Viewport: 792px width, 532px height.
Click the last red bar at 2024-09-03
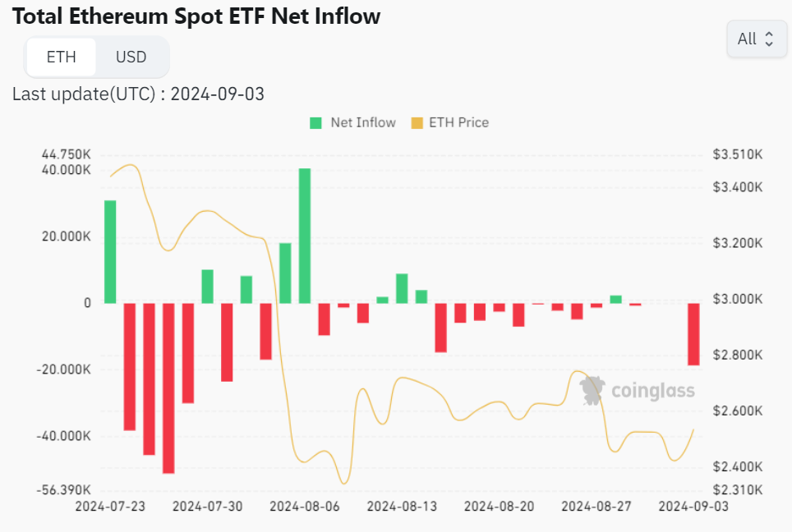pos(693,334)
